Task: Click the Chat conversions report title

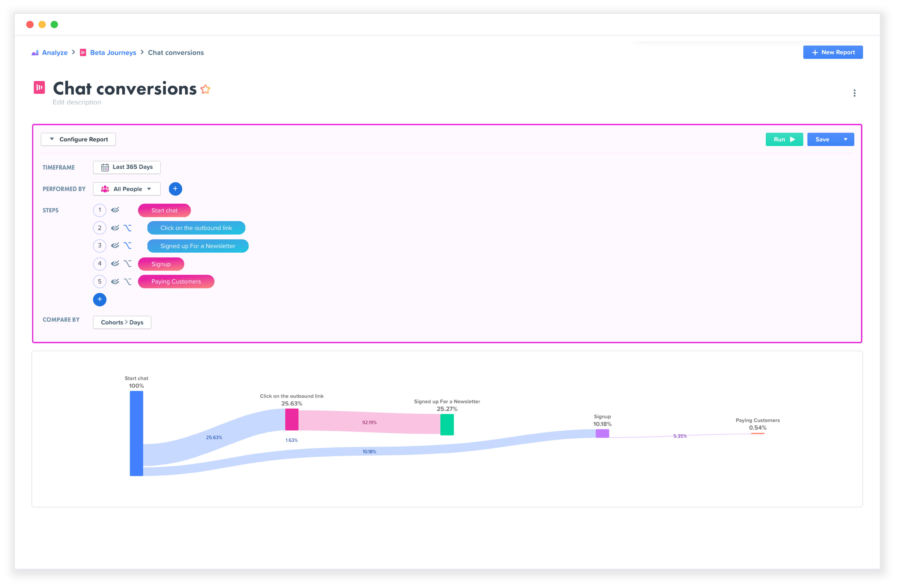Action: [x=125, y=89]
